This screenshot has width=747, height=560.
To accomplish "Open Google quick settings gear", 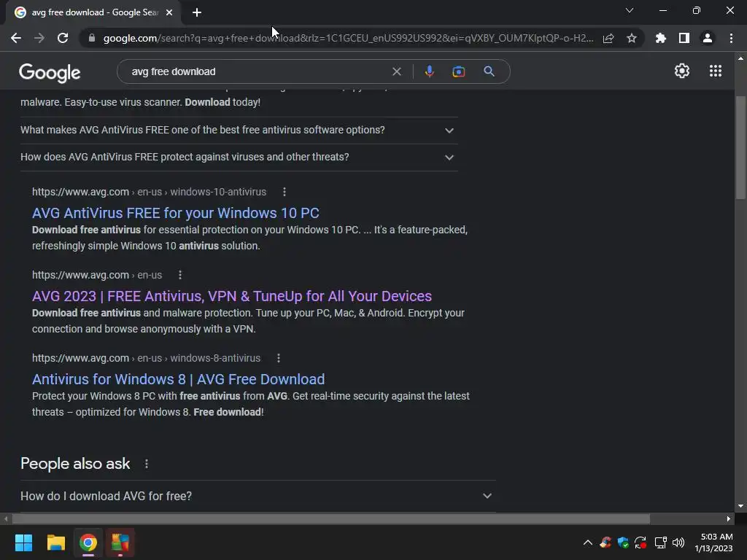I will (682, 71).
